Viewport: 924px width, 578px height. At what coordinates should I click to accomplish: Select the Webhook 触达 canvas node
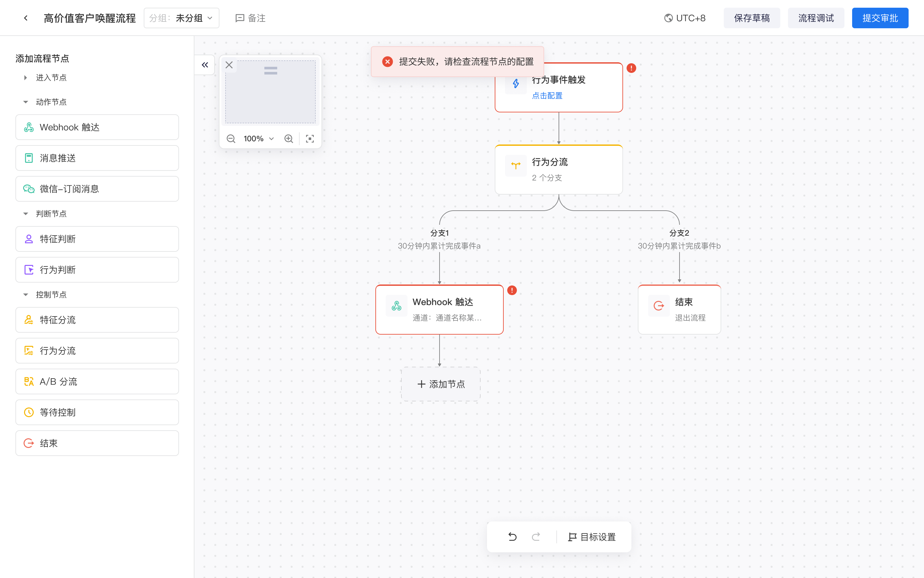(x=440, y=310)
